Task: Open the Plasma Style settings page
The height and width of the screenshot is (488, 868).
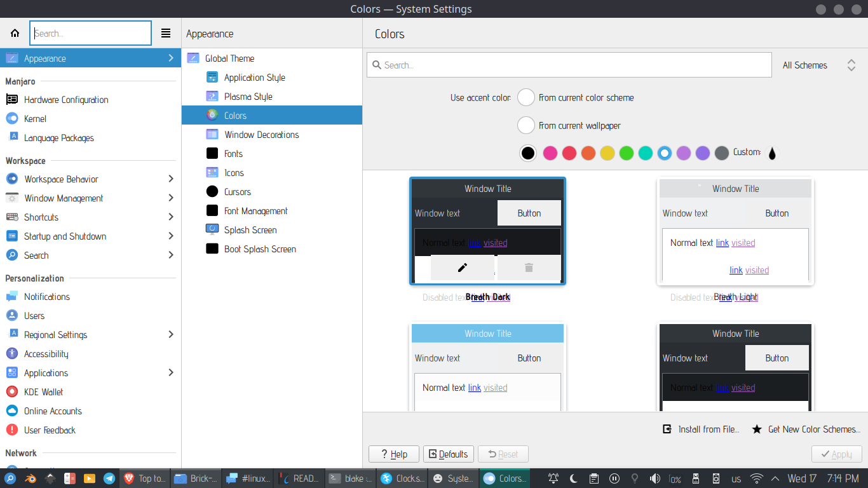Action: coord(248,97)
